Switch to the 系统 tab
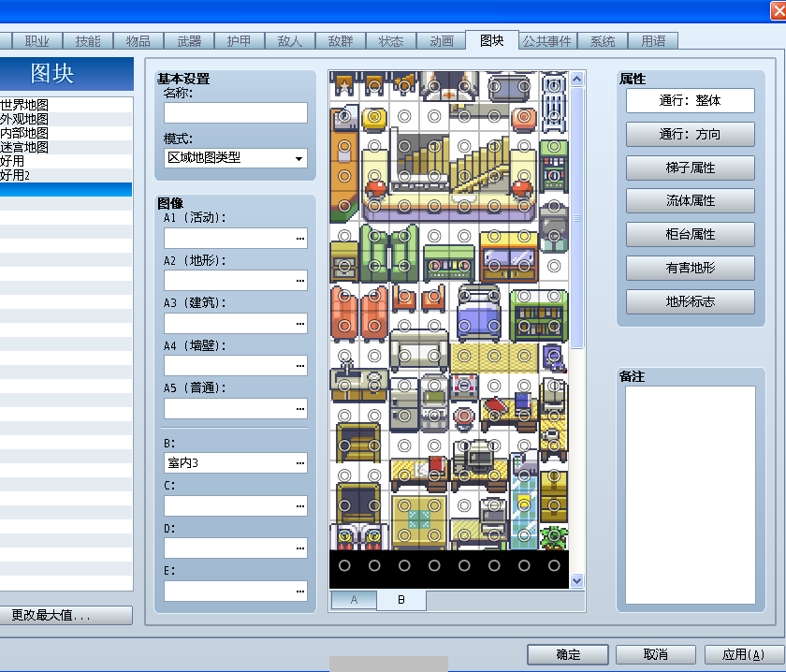Image resolution: width=786 pixels, height=672 pixels. click(x=603, y=41)
